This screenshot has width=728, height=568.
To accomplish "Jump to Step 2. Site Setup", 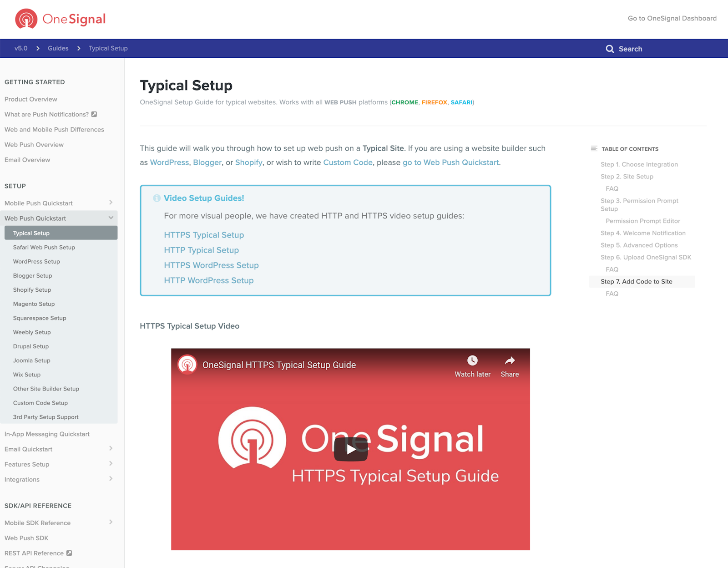I will (x=627, y=176).
